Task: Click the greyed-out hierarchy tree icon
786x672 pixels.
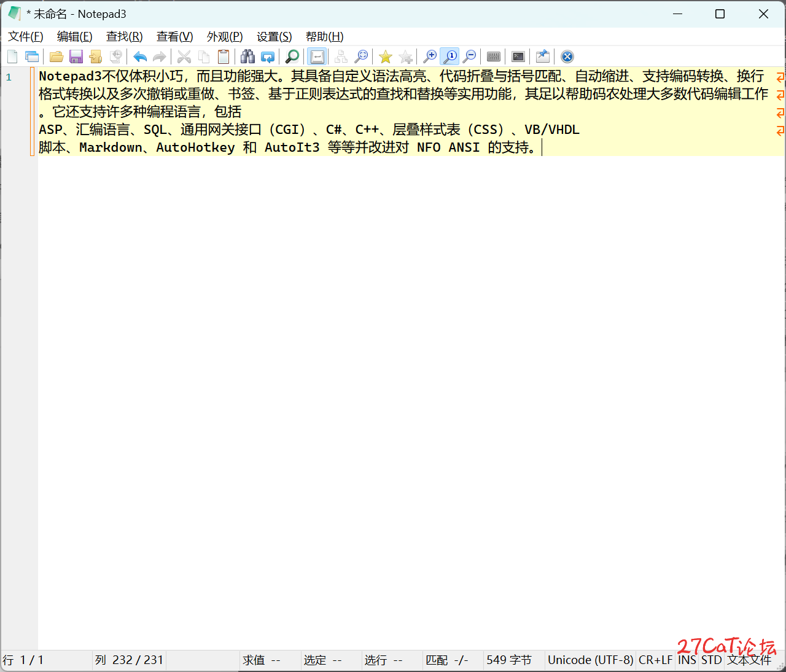Action: pyautogui.click(x=341, y=57)
